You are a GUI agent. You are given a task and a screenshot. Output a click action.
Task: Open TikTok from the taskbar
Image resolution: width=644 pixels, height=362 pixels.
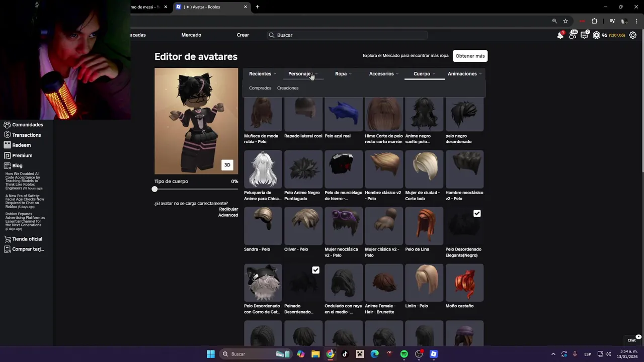coord(345,354)
